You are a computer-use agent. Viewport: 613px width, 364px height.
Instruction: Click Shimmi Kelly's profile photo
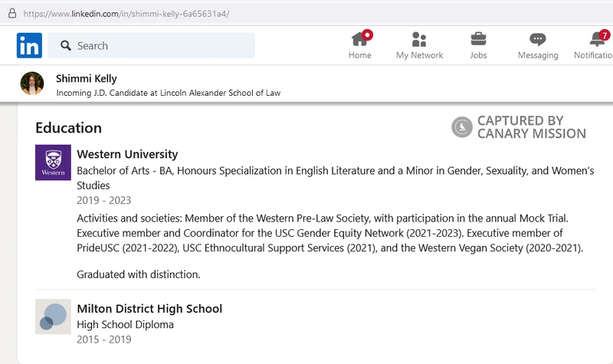click(32, 84)
